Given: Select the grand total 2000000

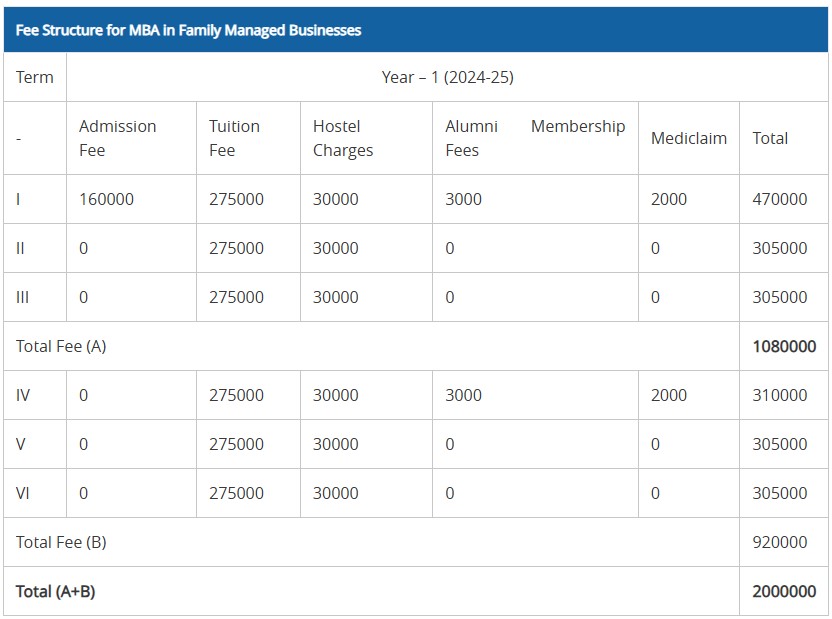Looking at the screenshot, I should (784, 591).
